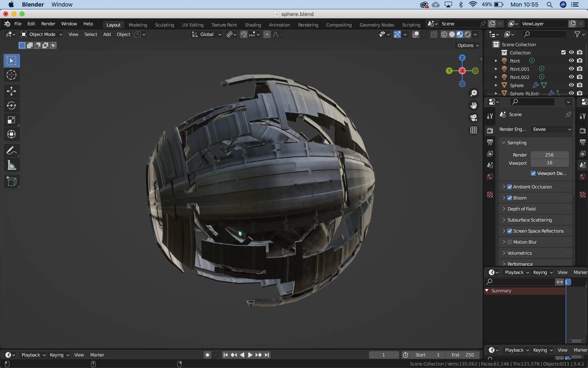
Task: Adjust Viewport samples value 16
Action: tap(550, 163)
